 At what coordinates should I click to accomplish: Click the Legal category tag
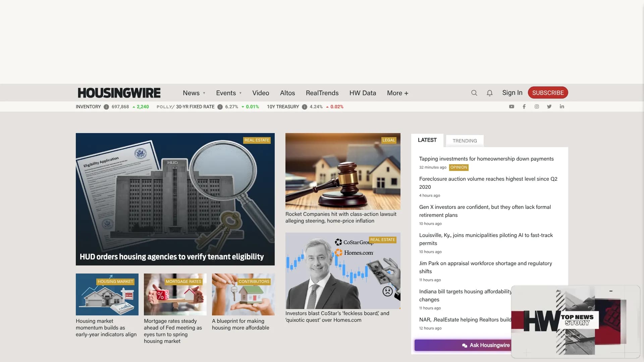389,140
